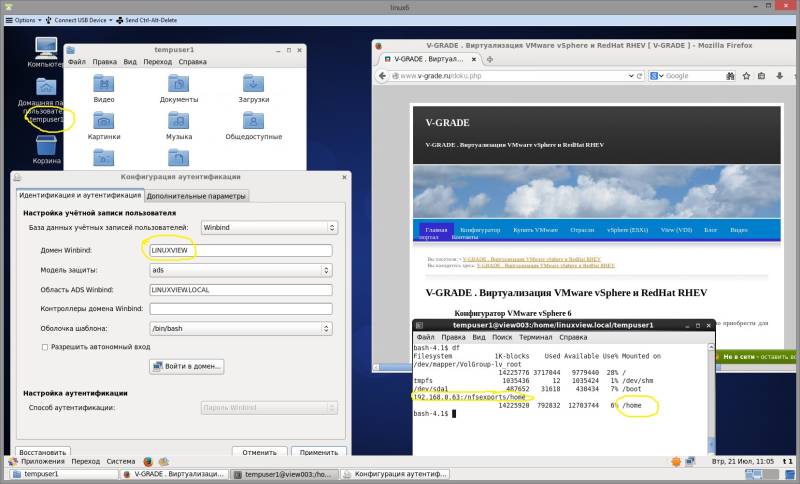Click the binoculars search icon in Firefox
The image size is (800, 484).
[x=730, y=75]
